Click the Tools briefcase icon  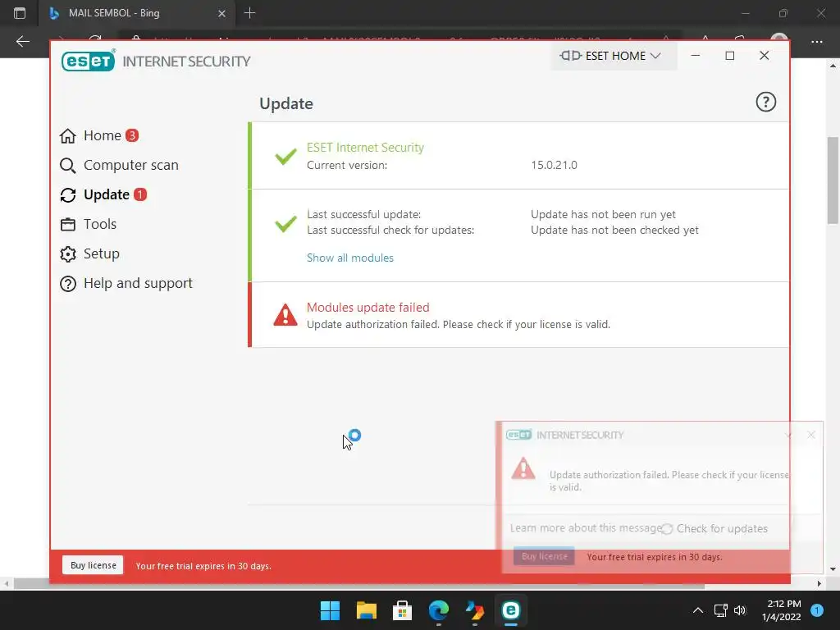coord(67,225)
